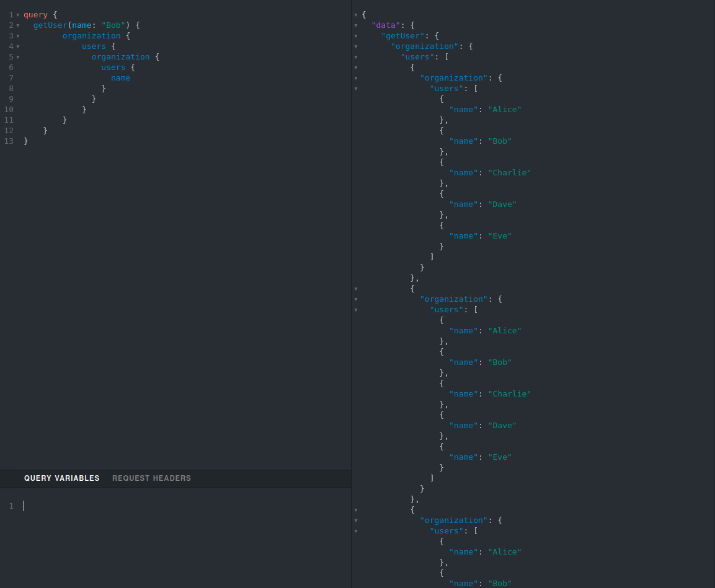The height and width of the screenshot is (588, 715).
Task: Collapse the first "organization" object in results
Action: (355, 77)
